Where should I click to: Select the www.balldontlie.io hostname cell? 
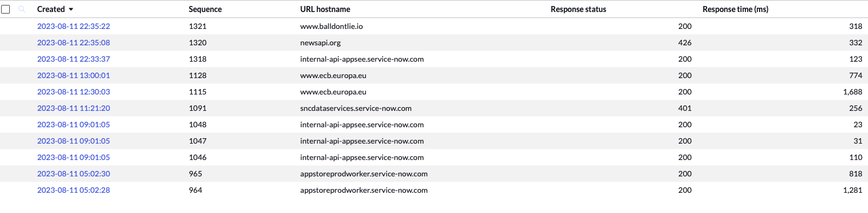coord(332,26)
